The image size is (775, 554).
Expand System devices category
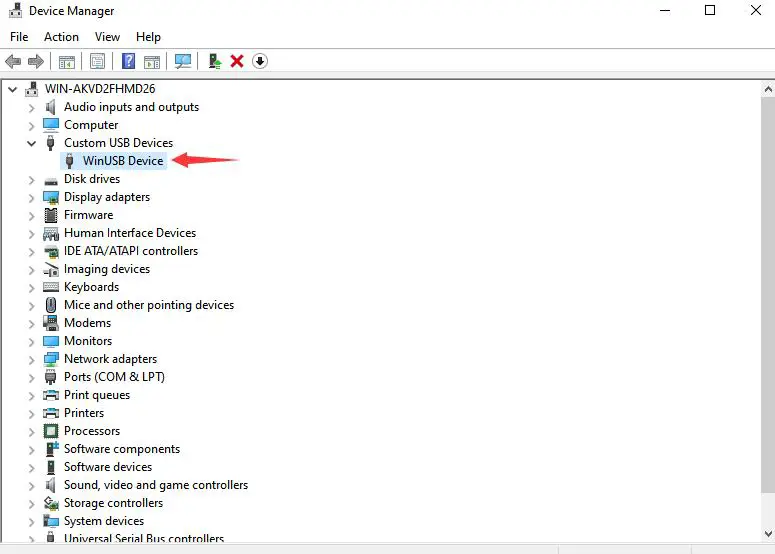(31, 522)
